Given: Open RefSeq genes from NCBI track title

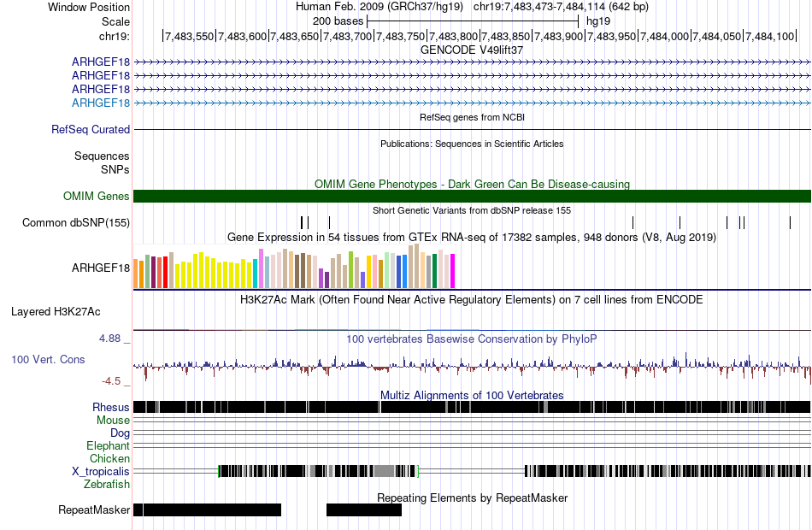Looking at the screenshot, I should pos(472,118).
